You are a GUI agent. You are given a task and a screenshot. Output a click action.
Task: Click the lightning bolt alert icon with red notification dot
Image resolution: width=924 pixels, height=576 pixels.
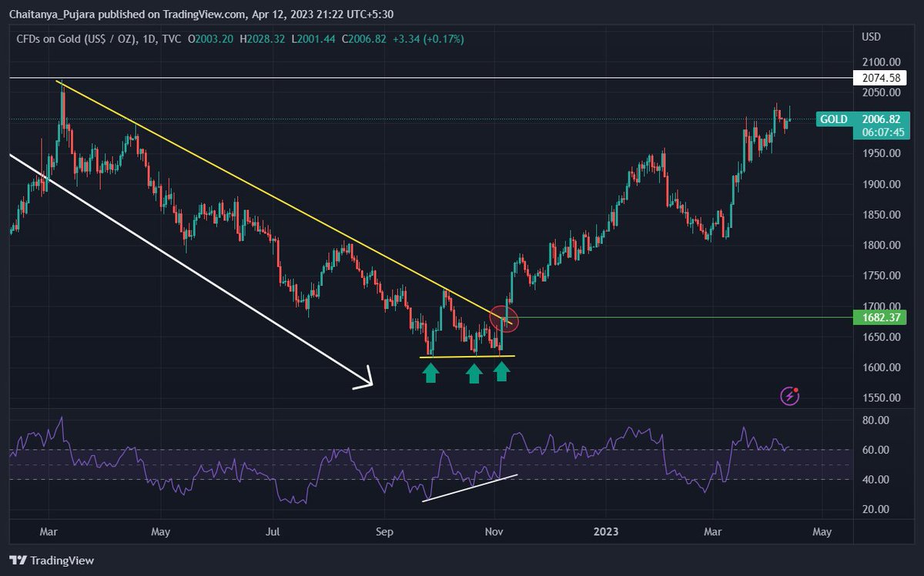[x=790, y=397]
